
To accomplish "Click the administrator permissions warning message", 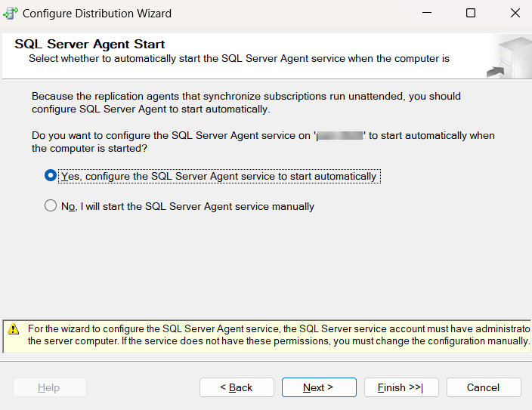I will coord(278,335).
